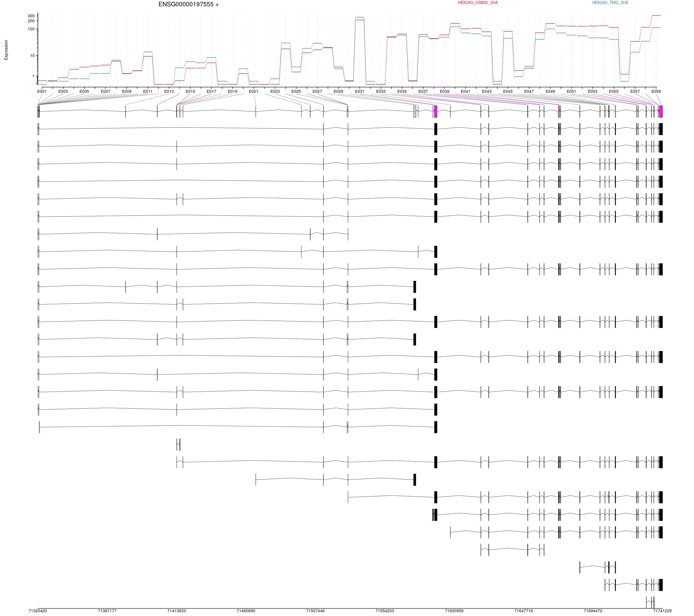Click the gene title ENSG00000197555 +

tap(189, 4)
